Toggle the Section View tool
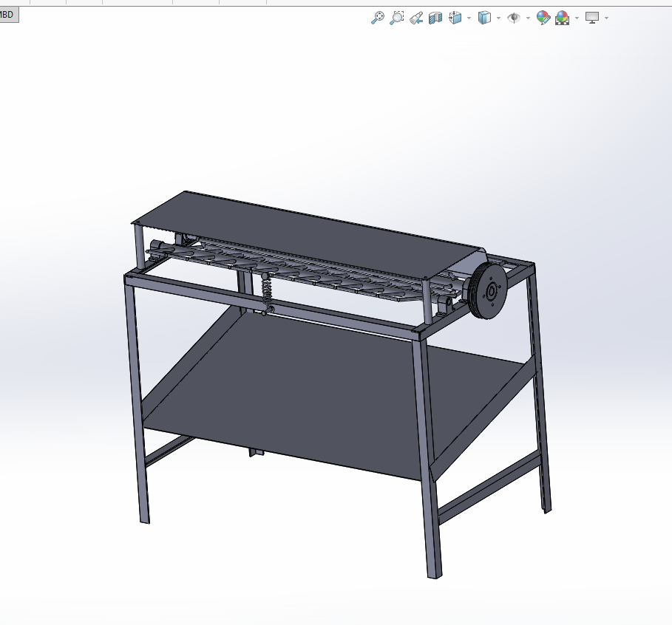The height and width of the screenshot is (625, 672). [435, 18]
